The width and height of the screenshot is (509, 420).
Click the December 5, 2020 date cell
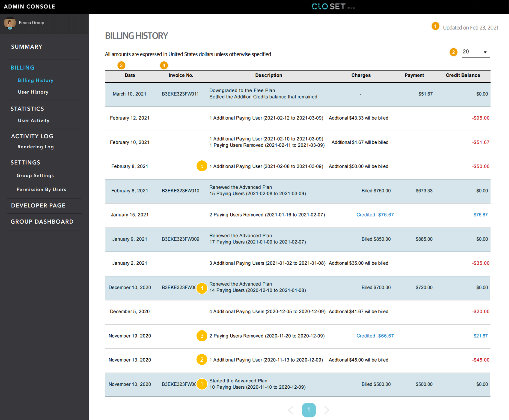point(130,312)
